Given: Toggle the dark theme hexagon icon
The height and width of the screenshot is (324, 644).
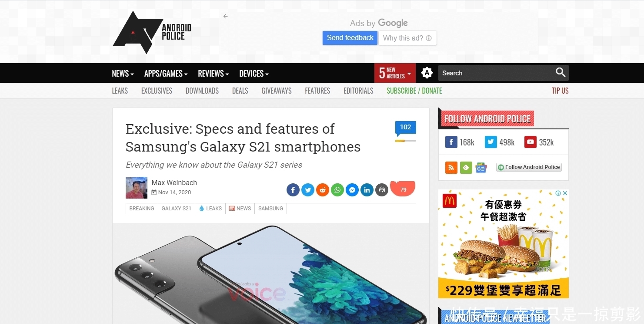Looking at the screenshot, I should tap(427, 73).
